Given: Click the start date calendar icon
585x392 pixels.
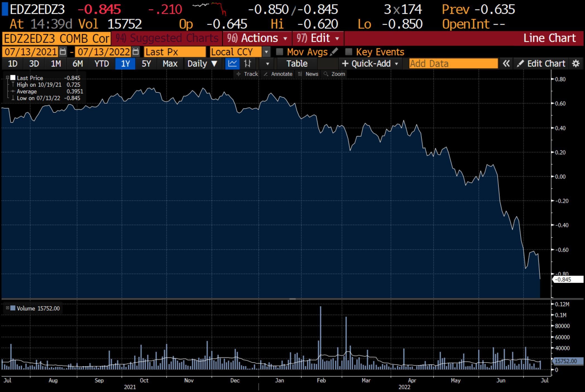Looking at the screenshot, I should [63, 52].
